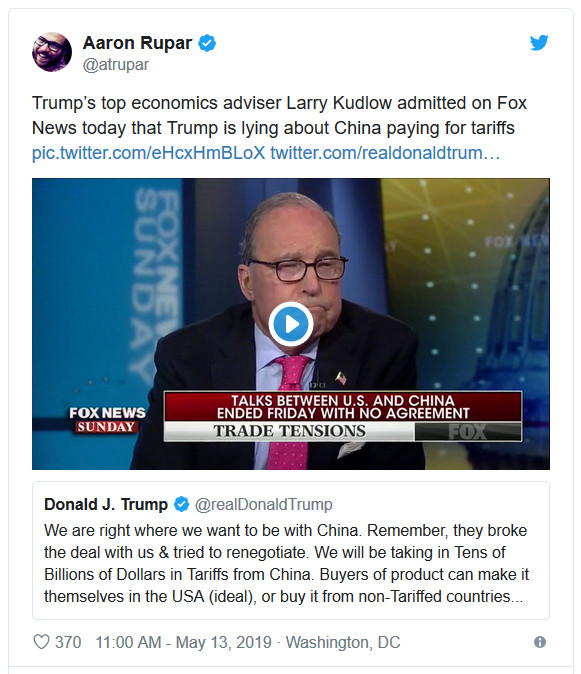
Task: Open the @realDonaldTrump handle
Action: click(x=263, y=504)
